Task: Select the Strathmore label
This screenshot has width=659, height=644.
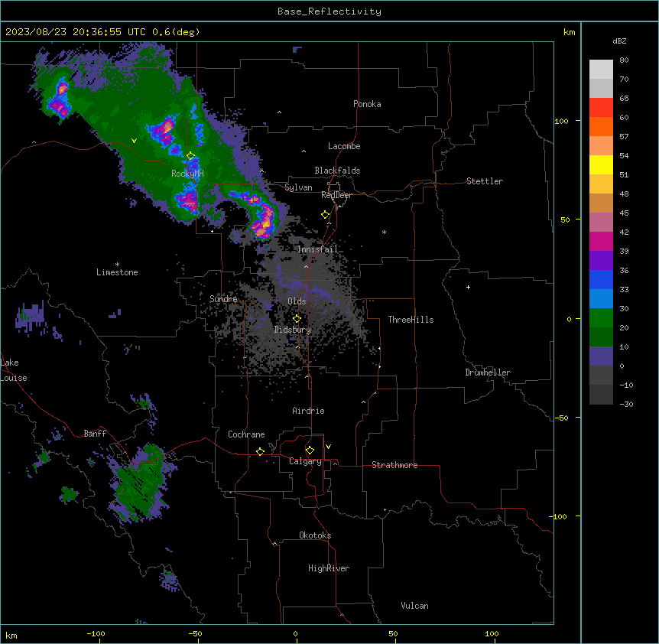Action: [394, 465]
